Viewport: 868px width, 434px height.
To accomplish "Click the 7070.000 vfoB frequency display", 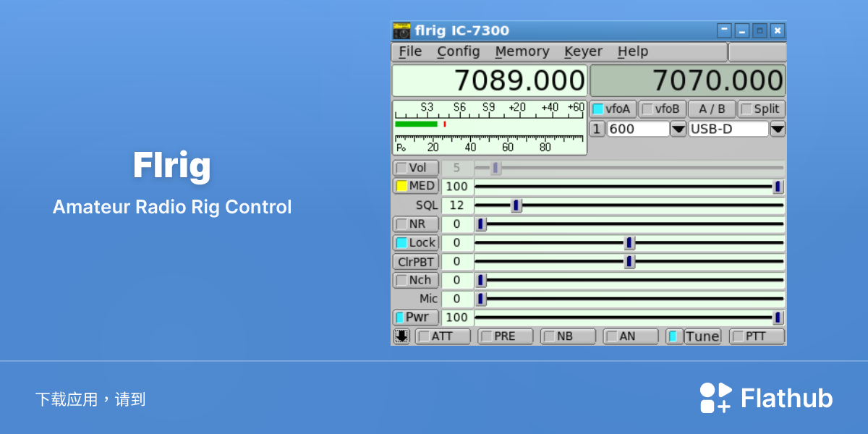I will click(x=688, y=80).
